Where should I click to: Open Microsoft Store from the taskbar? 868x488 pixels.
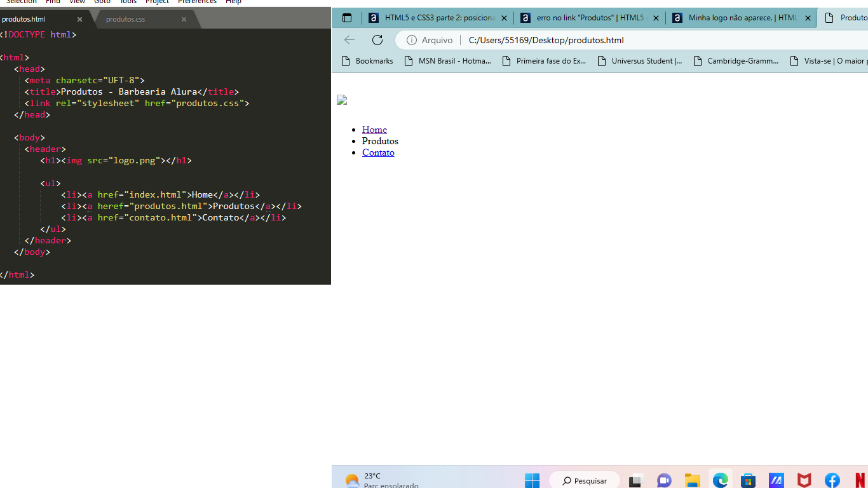(x=748, y=480)
